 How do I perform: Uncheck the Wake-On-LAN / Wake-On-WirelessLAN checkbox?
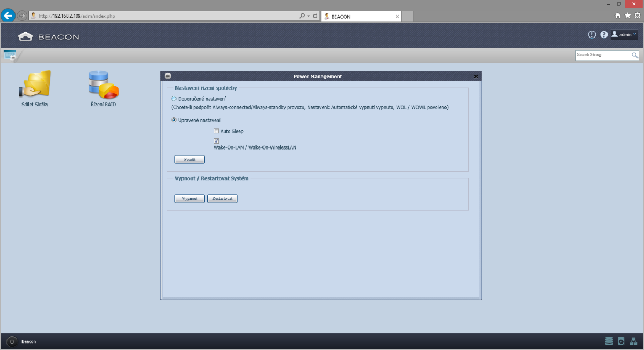tap(216, 141)
